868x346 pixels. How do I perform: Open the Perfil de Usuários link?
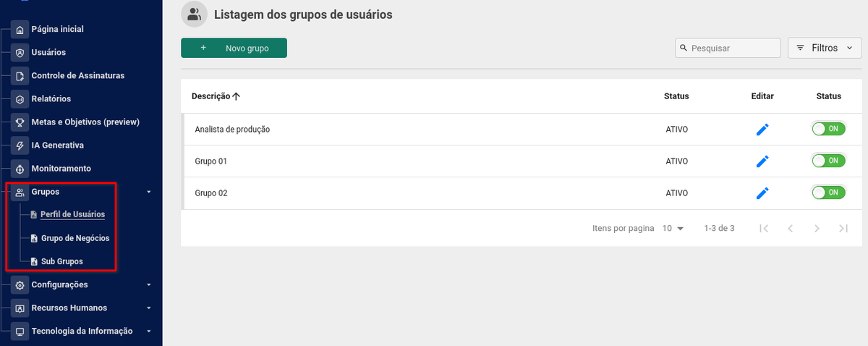pyautogui.click(x=72, y=215)
